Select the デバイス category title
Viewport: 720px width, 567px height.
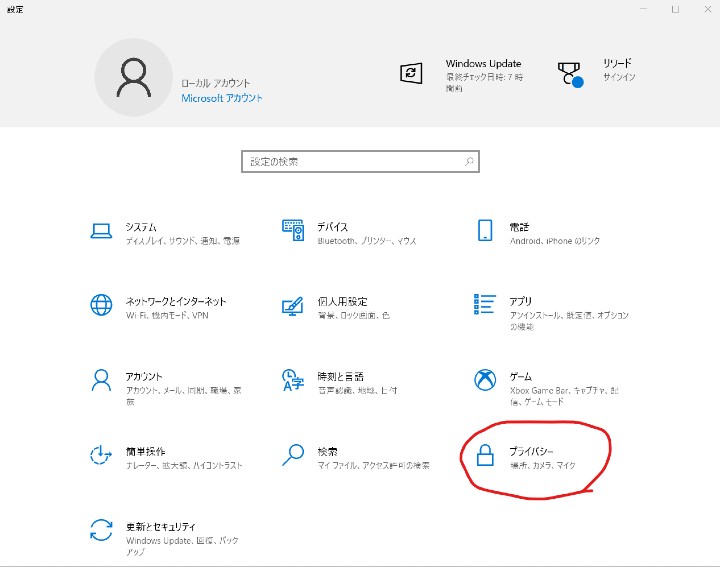(333, 227)
